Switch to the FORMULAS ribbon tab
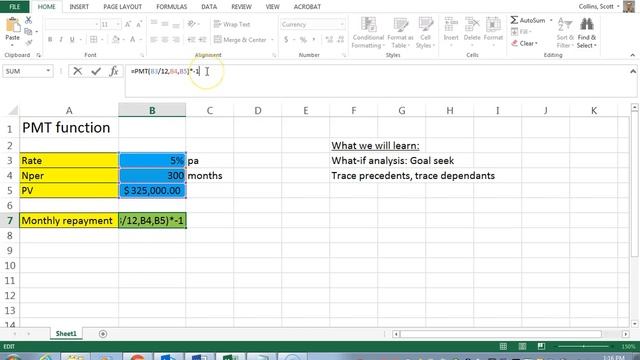Viewport: 640px width, 360px height. 171,7
